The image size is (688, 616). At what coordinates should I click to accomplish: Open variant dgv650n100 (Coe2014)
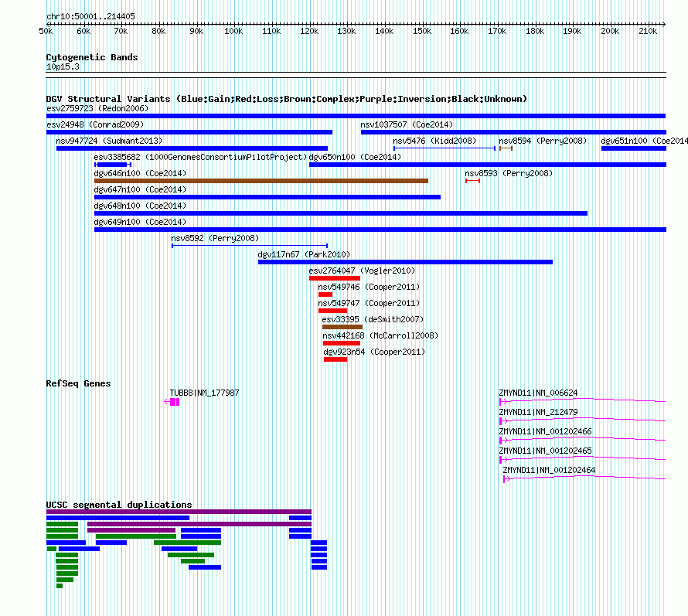[x=355, y=157]
